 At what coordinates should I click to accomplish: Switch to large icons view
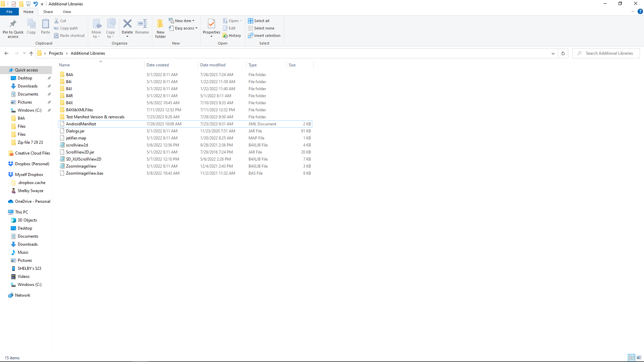coord(639,358)
